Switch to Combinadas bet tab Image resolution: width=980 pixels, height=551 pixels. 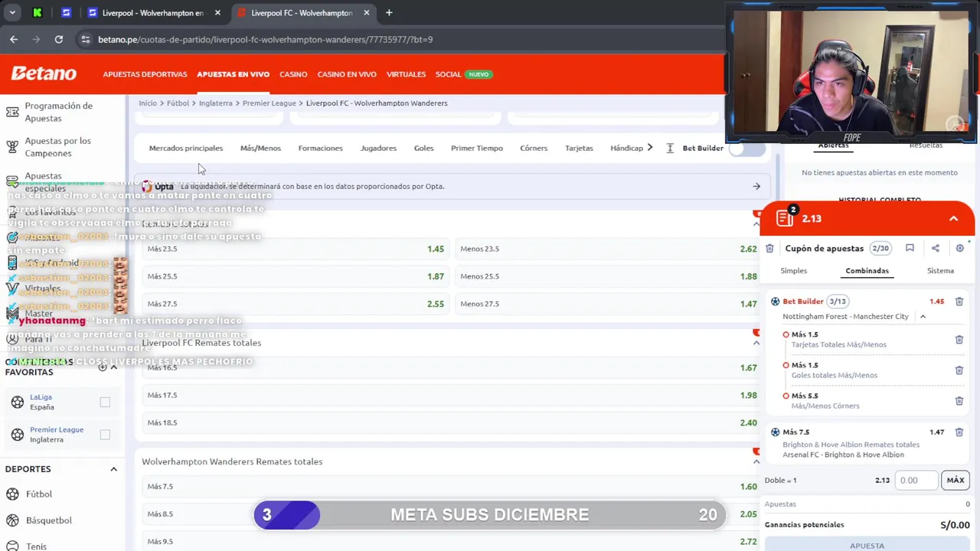pyautogui.click(x=867, y=271)
